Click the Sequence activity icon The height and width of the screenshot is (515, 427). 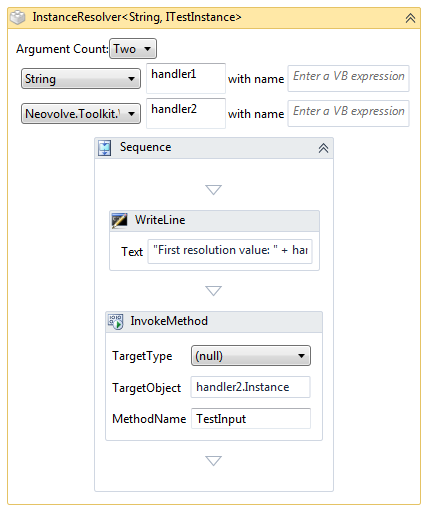pyautogui.click(x=105, y=148)
